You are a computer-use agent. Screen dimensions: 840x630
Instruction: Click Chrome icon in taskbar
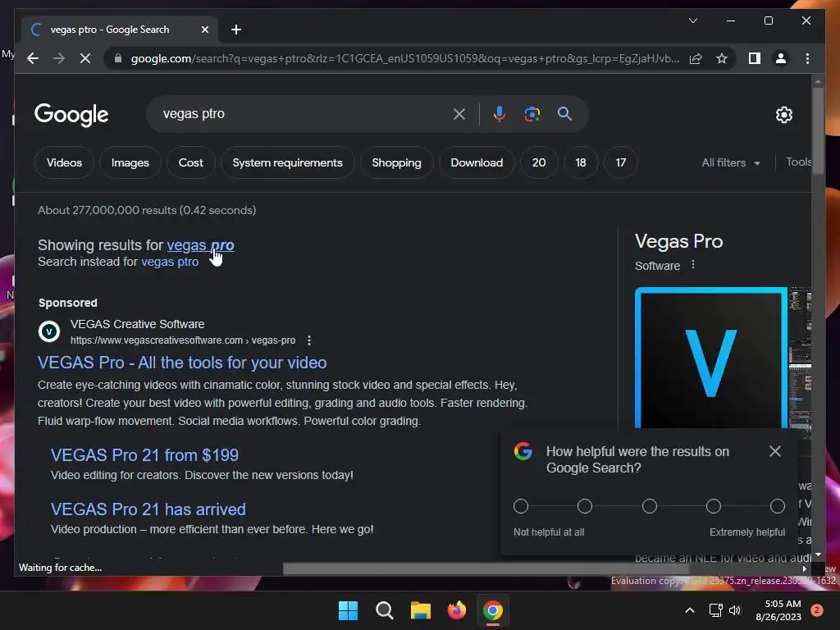[493, 610]
